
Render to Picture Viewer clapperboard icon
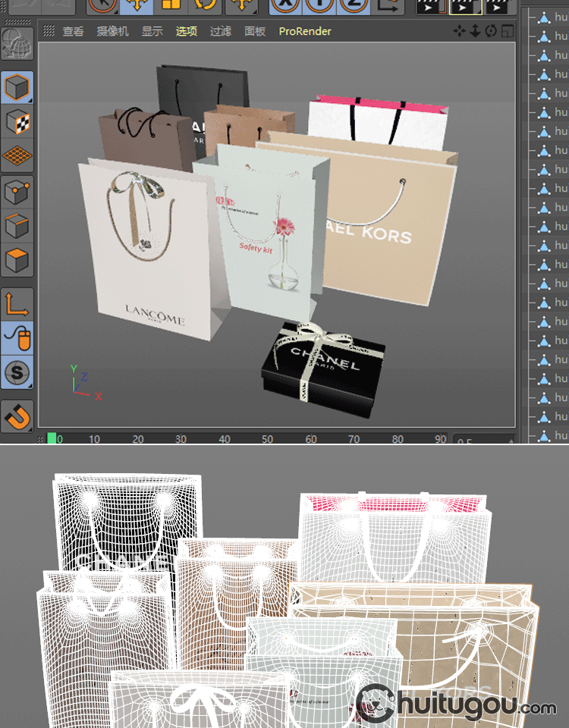[x=465, y=7]
